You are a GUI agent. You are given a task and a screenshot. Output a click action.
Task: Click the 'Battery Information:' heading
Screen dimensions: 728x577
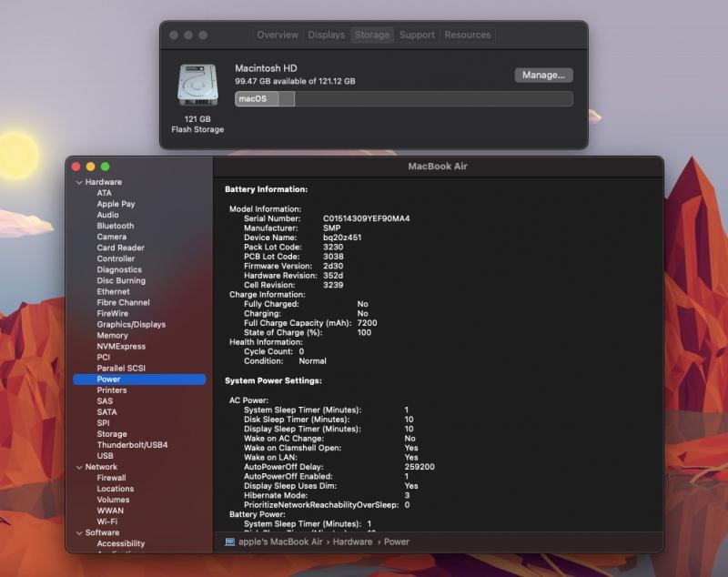(x=266, y=189)
